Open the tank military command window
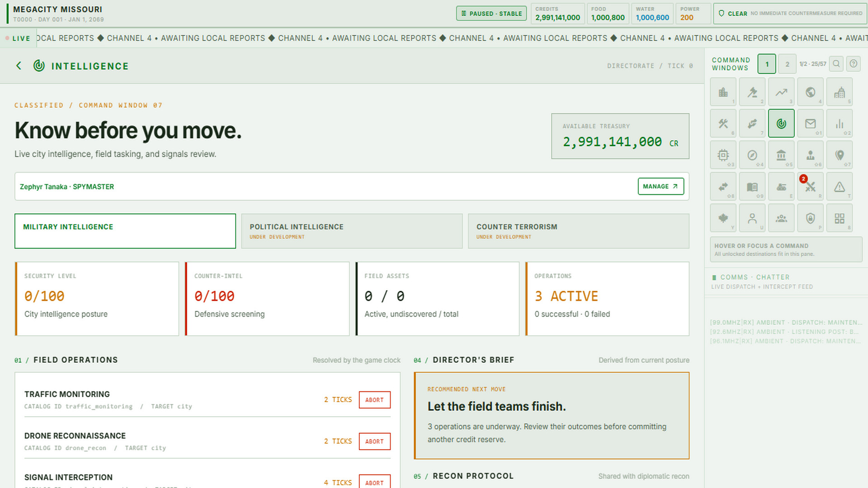The image size is (868, 488). pyautogui.click(x=781, y=187)
